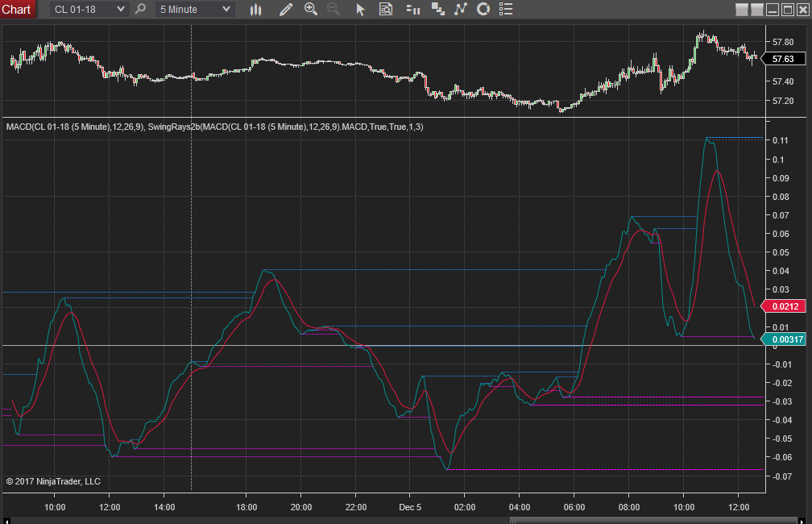812x524 pixels.
Task: Select the drawing tools pencil icon
Action: (285, 10)
